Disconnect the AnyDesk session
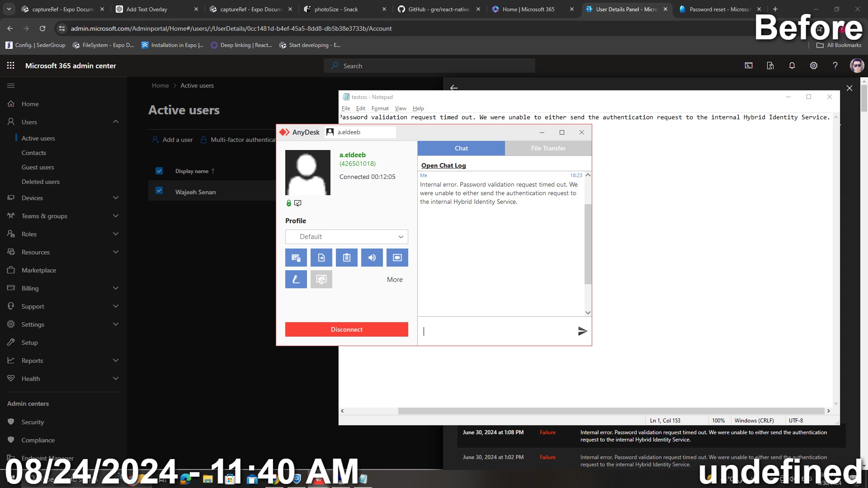868x488 pixels. point(347,329)
